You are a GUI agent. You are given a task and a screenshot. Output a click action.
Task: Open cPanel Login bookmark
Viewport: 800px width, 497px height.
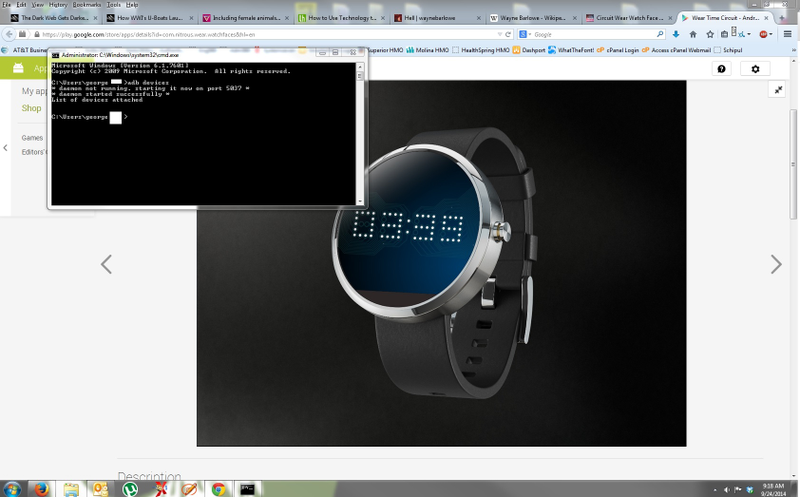click(x=618, y=50)
